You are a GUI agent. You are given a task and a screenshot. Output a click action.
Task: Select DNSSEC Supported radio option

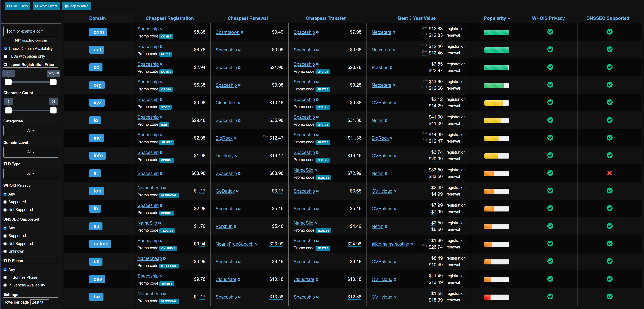(x=5, y=236)
